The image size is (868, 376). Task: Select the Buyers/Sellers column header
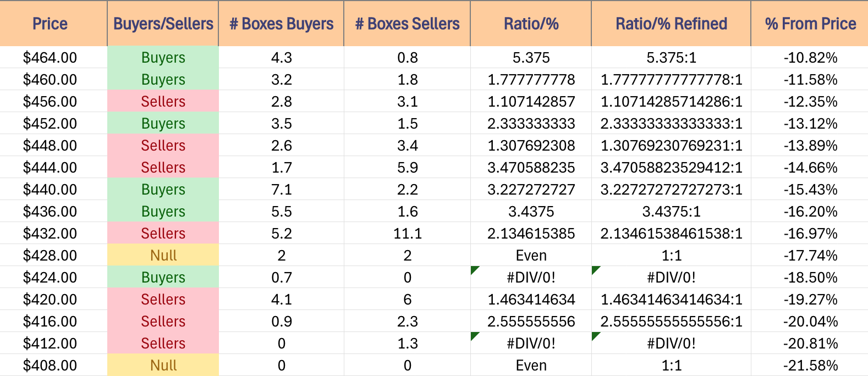(163, 23)
